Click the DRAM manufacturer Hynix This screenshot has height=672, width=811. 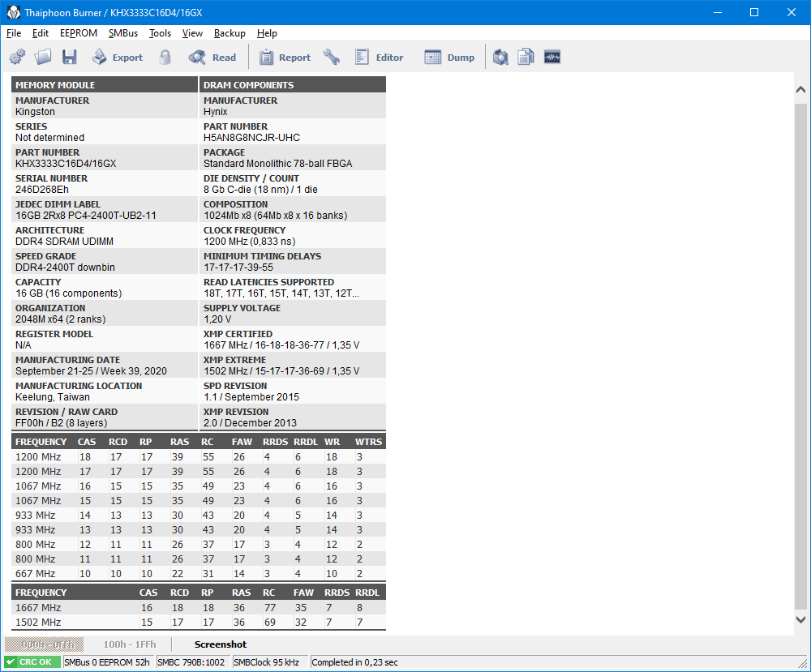point(215,112)
